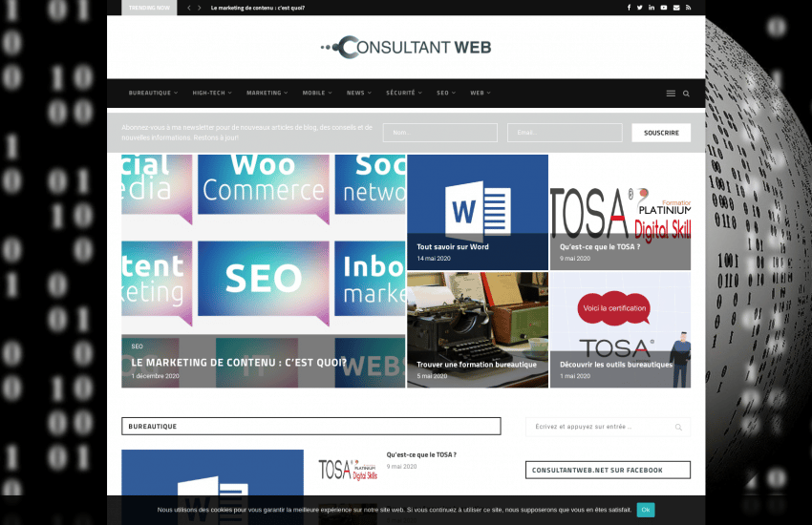Open Trouver une formation bureautique article
Viewport: 812px width, 525px height.
(x=477, y=365)
